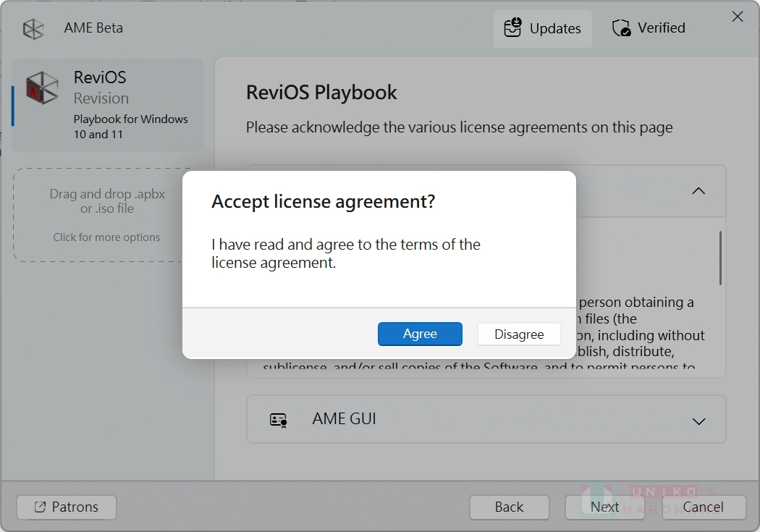The width and height of the screenshot is (760, 532).
Task: Switch to the Updates section
Action: (x=542, y=28)
